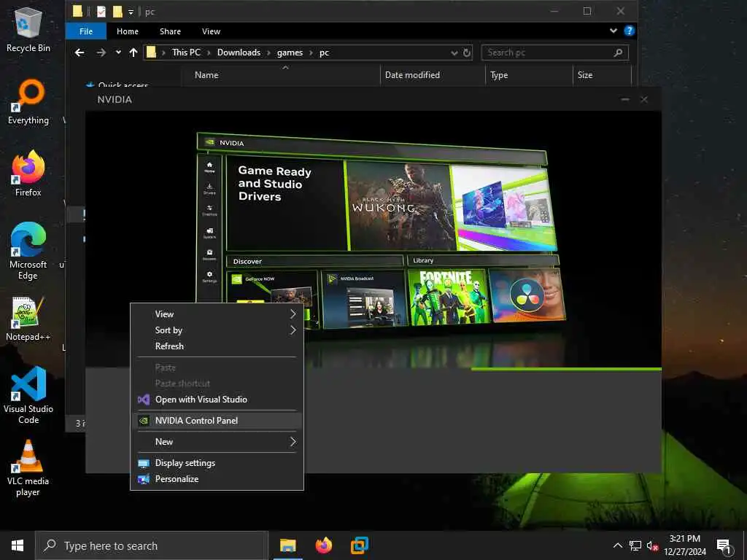The width and height of the screenshot is (747, 560).
Task: Open the Everything search desktop icon
Action: coord(28,102)
